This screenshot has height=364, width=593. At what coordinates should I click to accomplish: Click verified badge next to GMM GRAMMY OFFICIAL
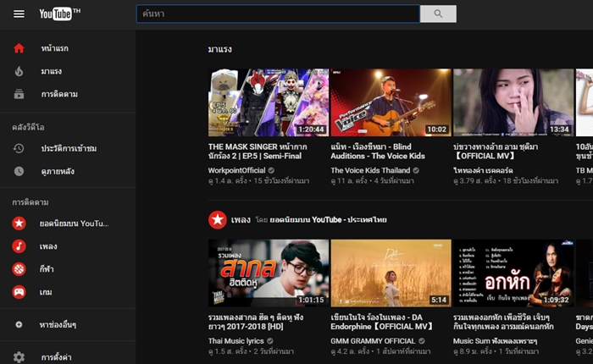422,341
